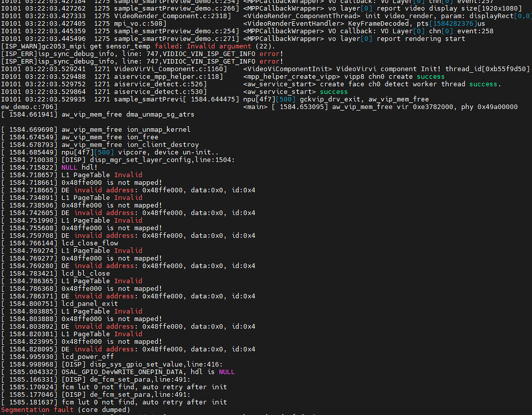Select the lcd_close_flow log line
The width and height of the screenshot is (532, 415).
pos(89,243)
